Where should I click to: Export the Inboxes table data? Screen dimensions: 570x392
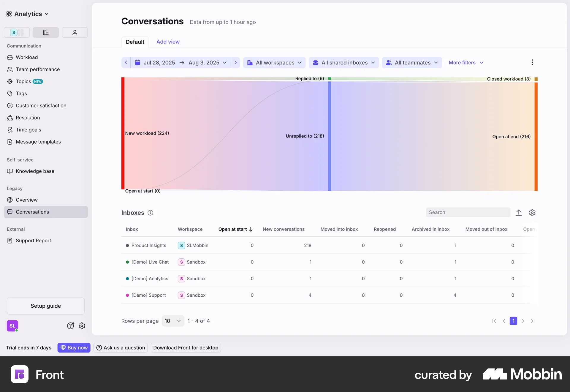[x=519, y=213]
